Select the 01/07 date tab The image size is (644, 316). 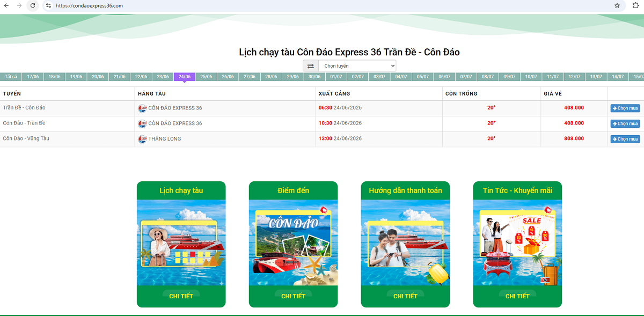pos(336,77)
